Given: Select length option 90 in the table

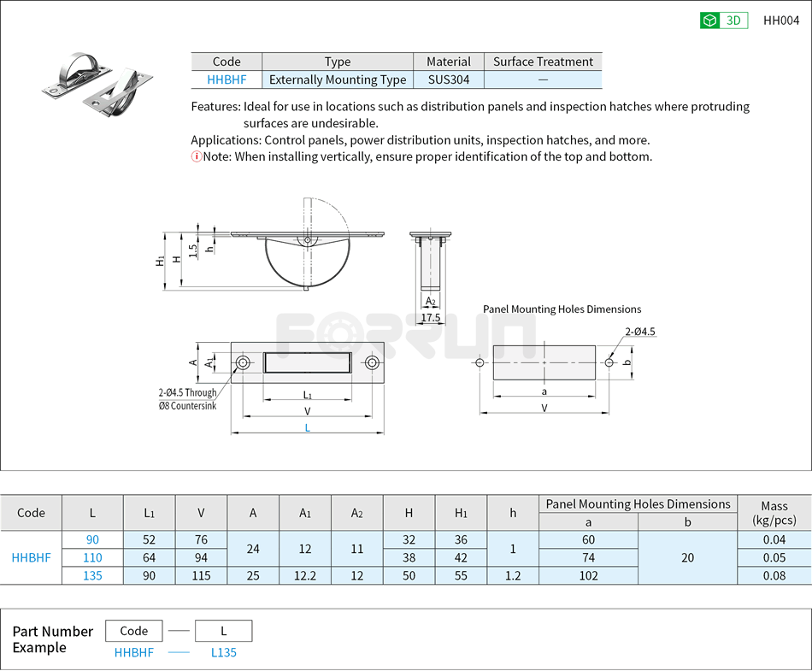Looking at the screenshot, I should click(91, 539).
